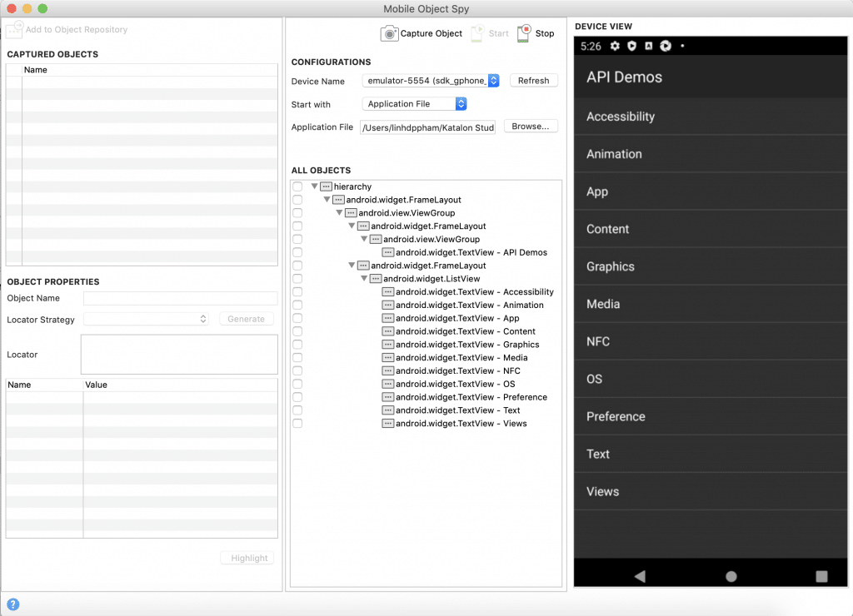
Task: Check the box for TextView - API Demos
Action: point(297,252)
